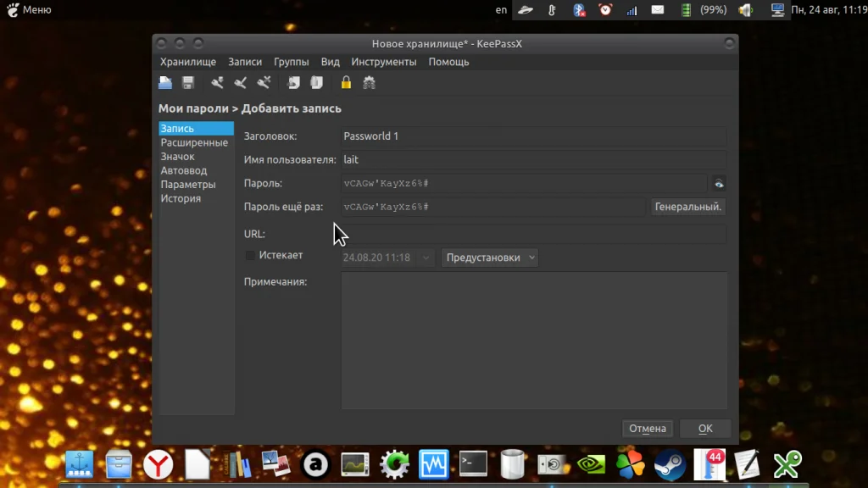This screenshot has width=868, height=488.
Task: Enable the Истекает checkbox
Action: click(x=250, y=256)
